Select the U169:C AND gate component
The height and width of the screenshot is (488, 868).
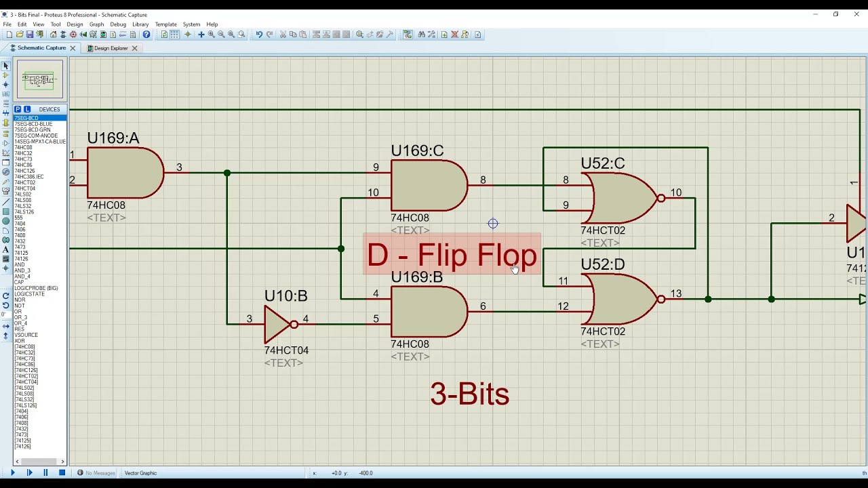coord(429,185)
